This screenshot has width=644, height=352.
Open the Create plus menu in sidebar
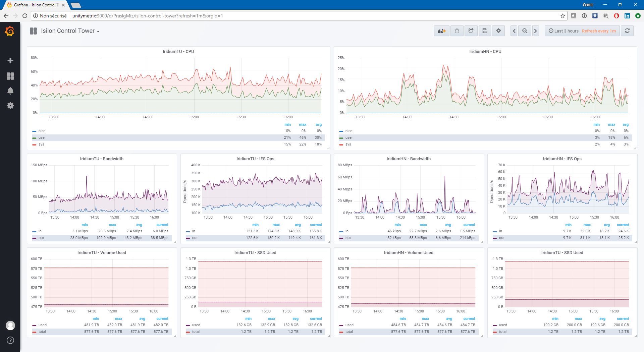pyautogui.click(x=10, y=61)
